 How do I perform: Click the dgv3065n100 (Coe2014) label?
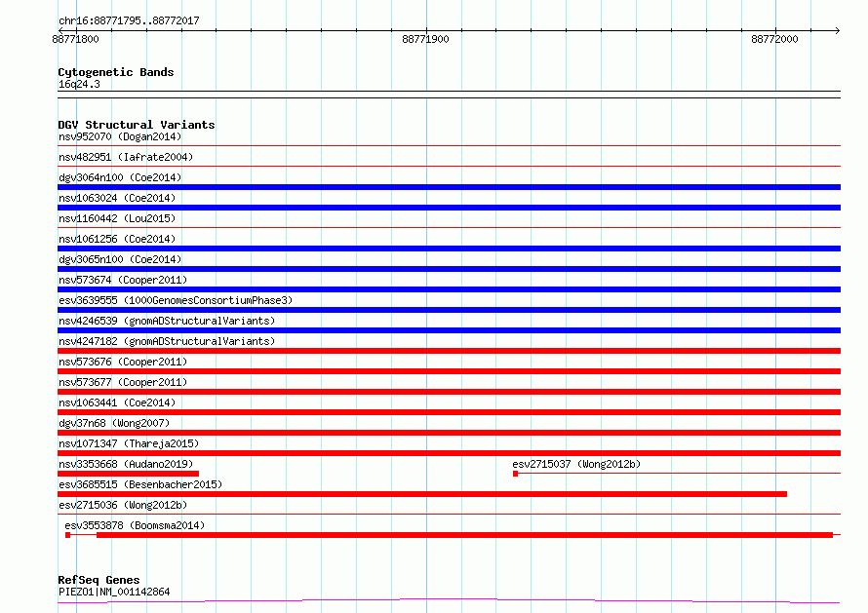[120, 259]
